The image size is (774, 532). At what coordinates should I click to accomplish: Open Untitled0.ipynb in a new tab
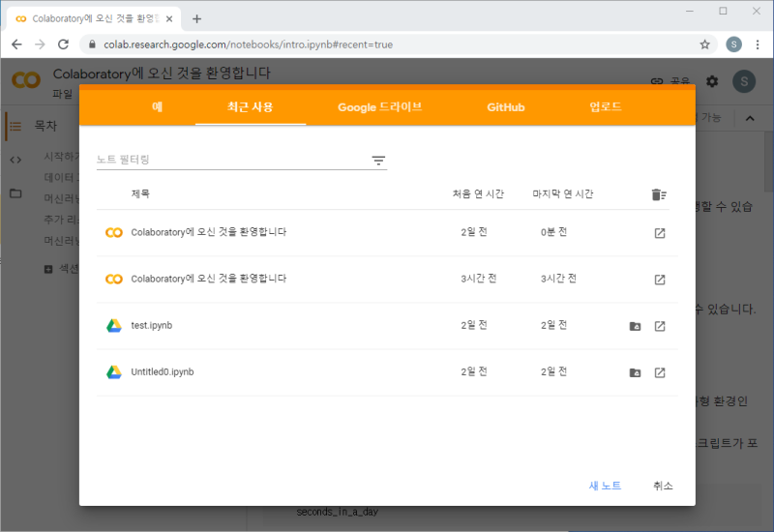(x=660, y=372)
